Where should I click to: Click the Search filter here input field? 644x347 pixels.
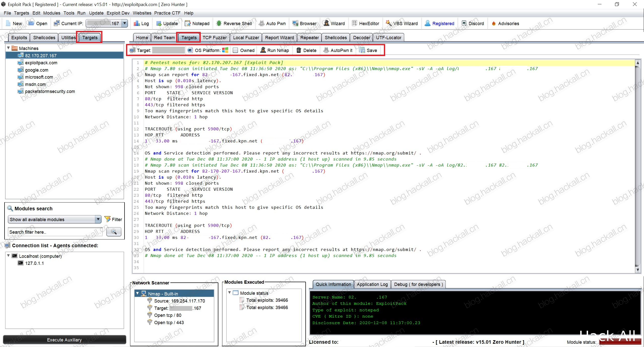(x=55, y=232)
